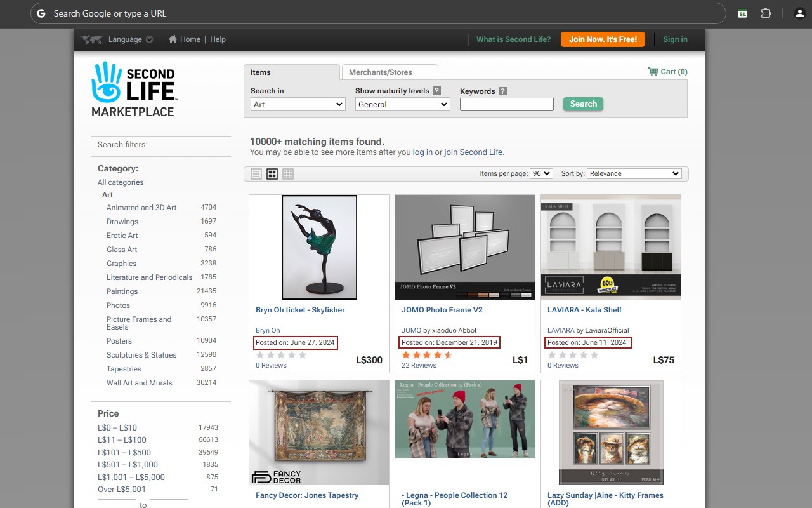This screenshot has height=508, width=812.
Task: Open the Sculptures & Statues category
Action: click(141, 355)
